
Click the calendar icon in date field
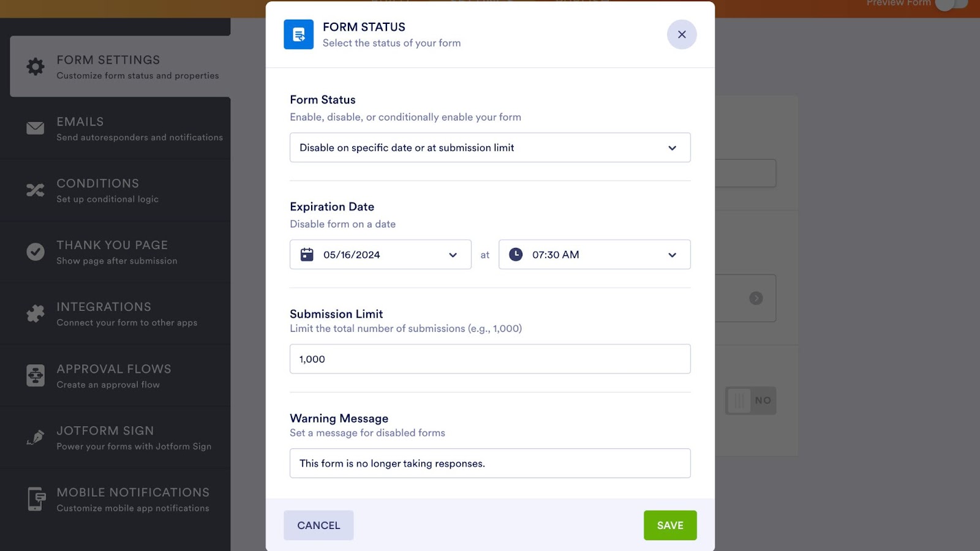coord(307,255)
